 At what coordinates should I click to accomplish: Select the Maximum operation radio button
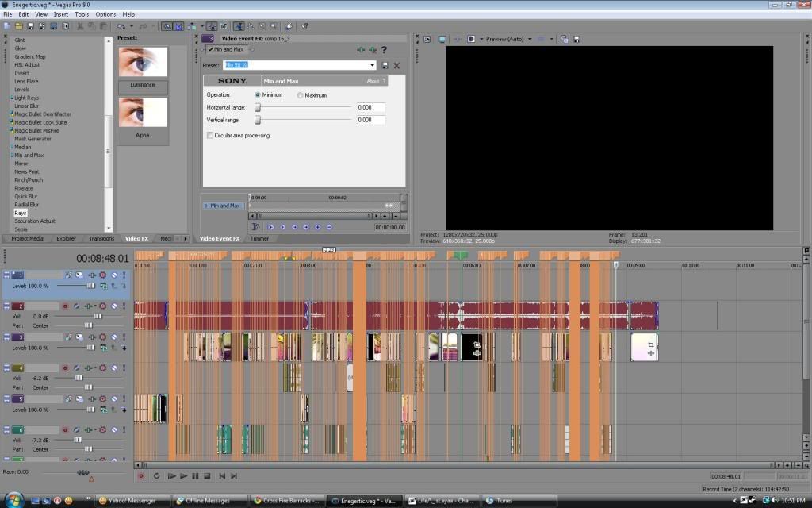[x=300, y=95]
